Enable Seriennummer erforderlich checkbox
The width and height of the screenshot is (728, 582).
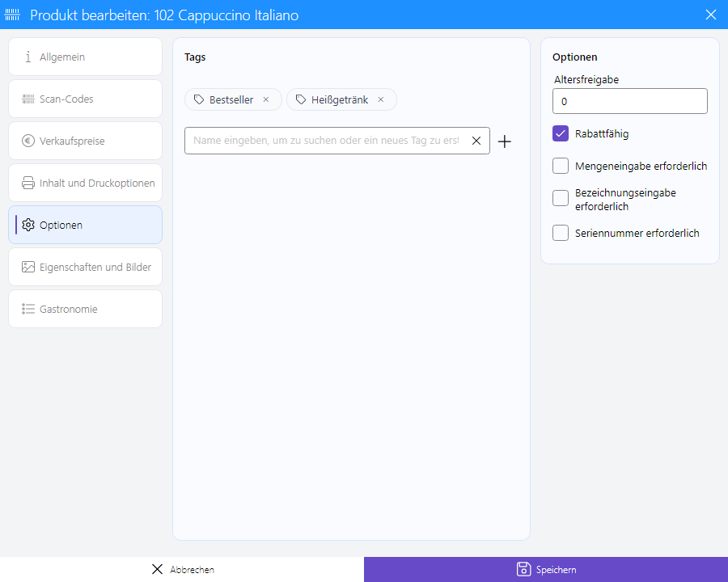(561, 233)
